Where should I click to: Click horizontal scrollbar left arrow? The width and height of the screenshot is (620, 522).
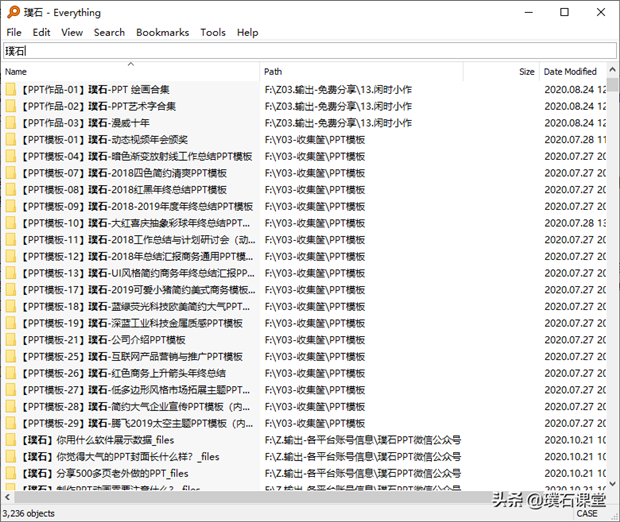(8, 497)
